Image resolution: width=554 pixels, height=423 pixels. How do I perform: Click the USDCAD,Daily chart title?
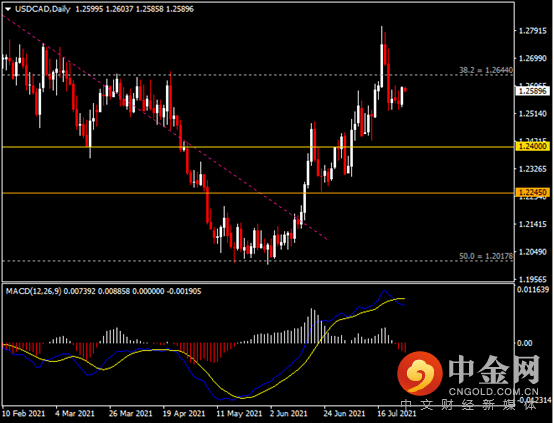tap(43, 9)
